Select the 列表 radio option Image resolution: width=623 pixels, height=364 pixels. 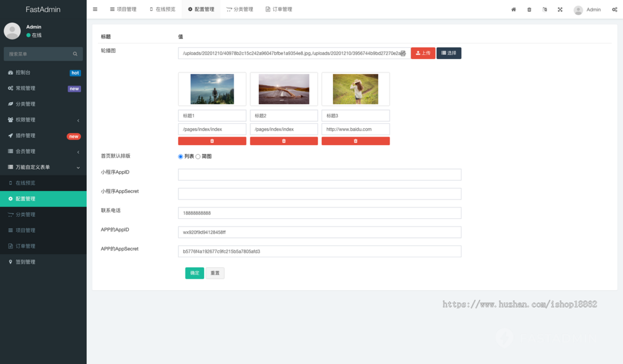click(x=181, y=157)
